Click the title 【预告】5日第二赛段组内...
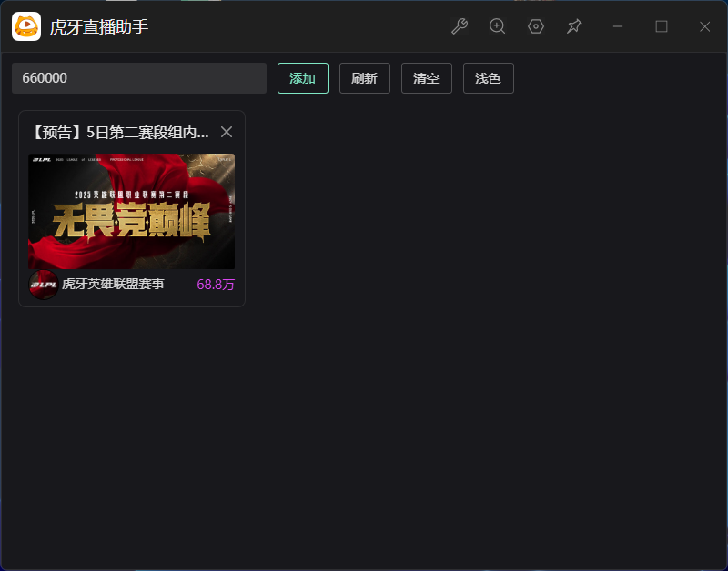Image resolution: width=728 pixels, height=571 pixels. 119,133
